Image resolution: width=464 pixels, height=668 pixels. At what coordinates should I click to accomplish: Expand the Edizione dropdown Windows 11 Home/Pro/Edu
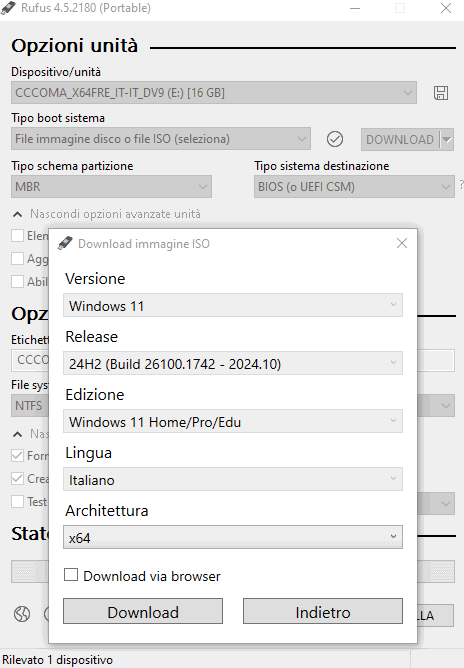[x=233, y=421]
